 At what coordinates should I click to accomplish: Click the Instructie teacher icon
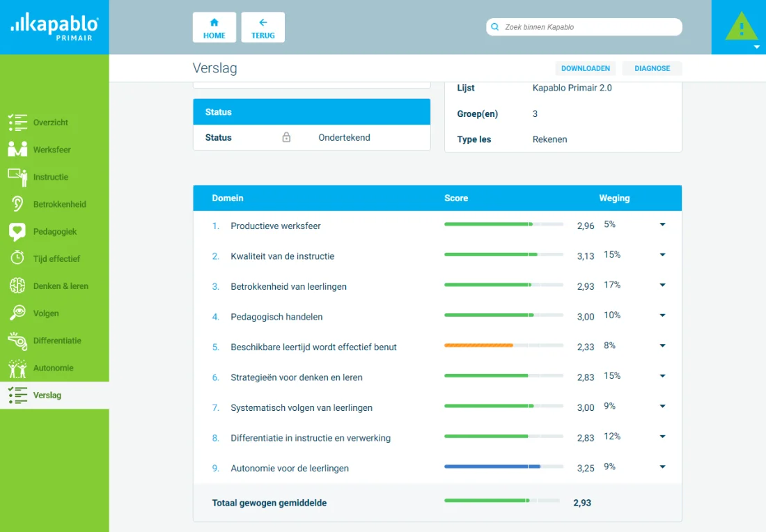[x=17, y=177]
